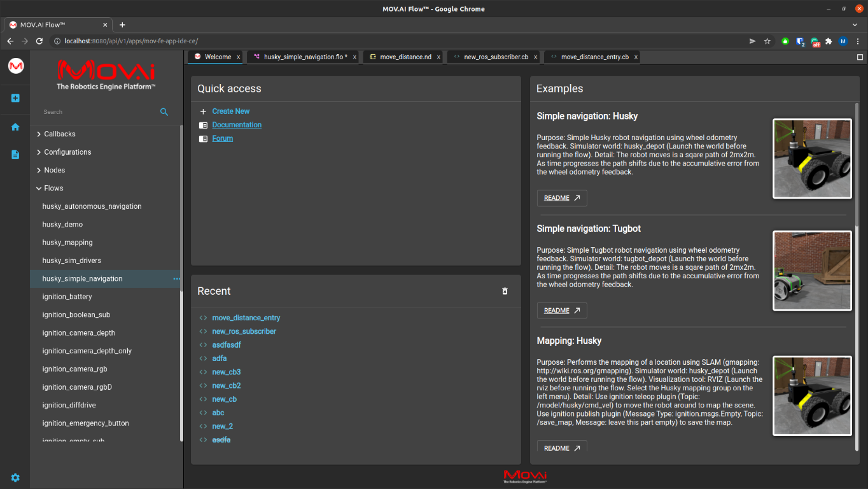Image resolution: width=868 pixels, height=489 pixels.
Task: Open the Documentation link
Action: click(x=237, y=125)
